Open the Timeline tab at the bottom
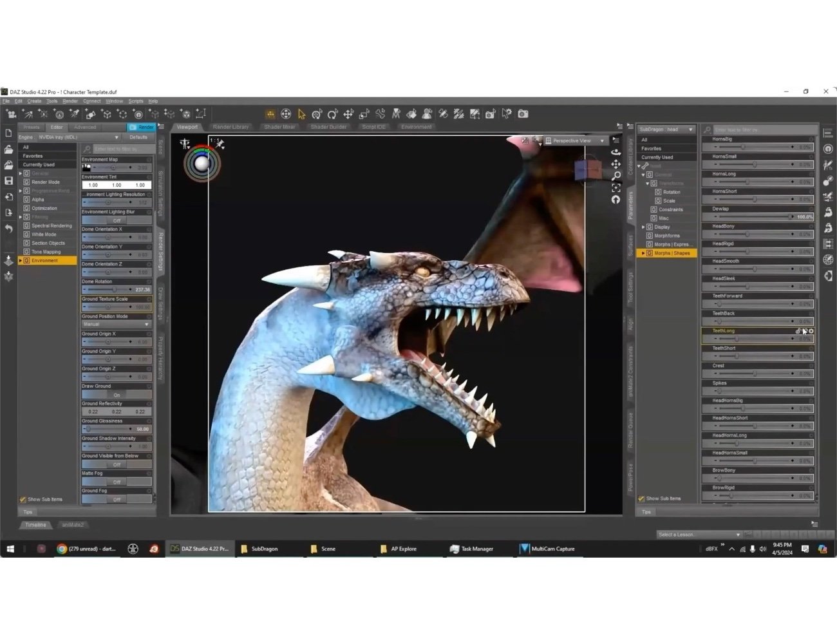The image size is (837, 644). point(35,525)
